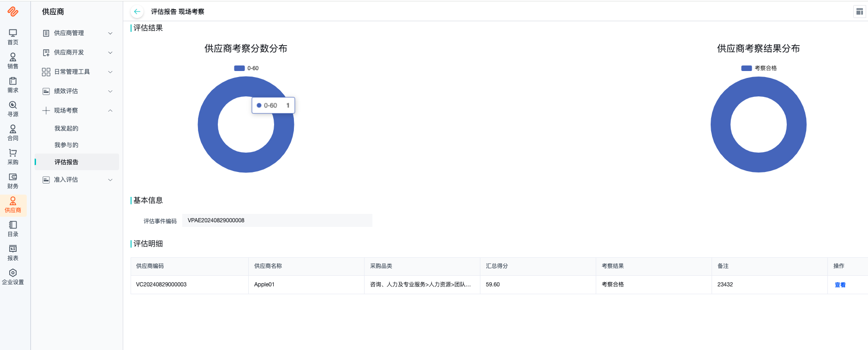Click the 备注 column header
The image size is (868, 350).
(770, 266)
